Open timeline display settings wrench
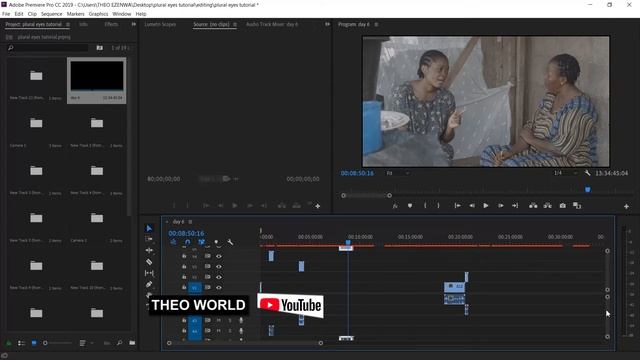 (230, 242)
